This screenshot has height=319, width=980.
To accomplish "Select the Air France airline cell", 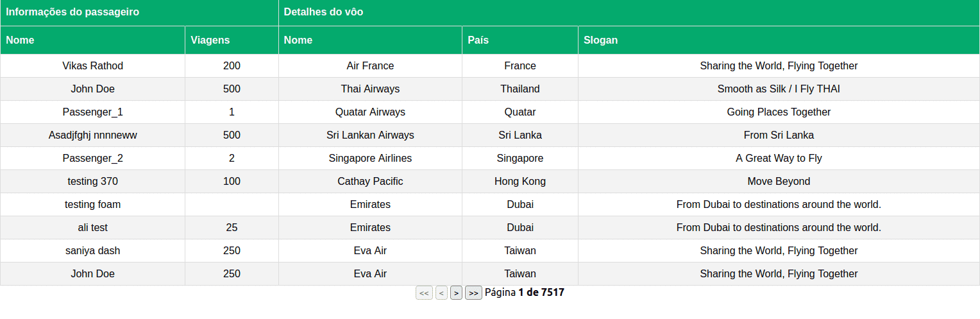I will click(x=370, y=66).
